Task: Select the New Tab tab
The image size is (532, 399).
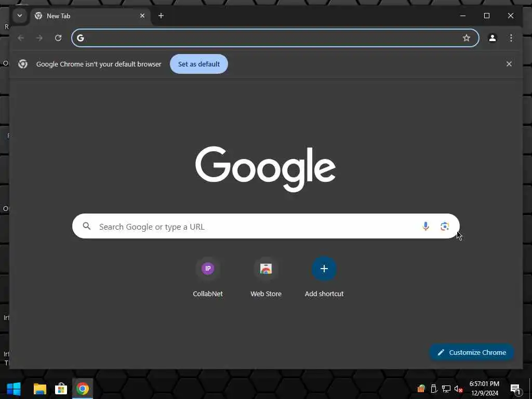Action: [90, 16]
